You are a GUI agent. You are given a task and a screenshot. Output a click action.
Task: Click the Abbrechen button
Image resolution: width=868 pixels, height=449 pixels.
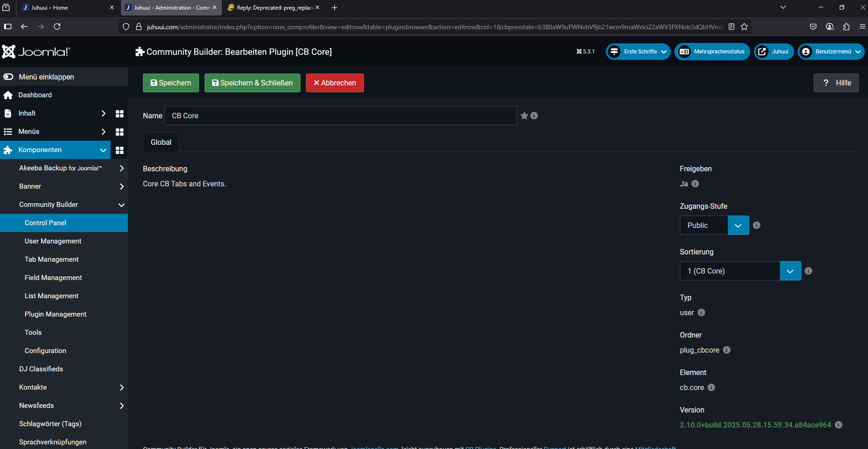pos(335,83)
